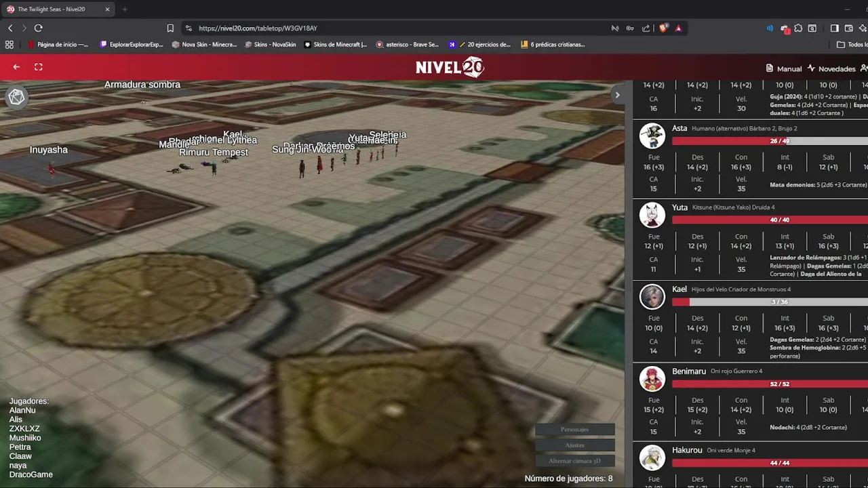Open Brave Wallet icon
Screen dimensions: 868x488
(848, 28)
